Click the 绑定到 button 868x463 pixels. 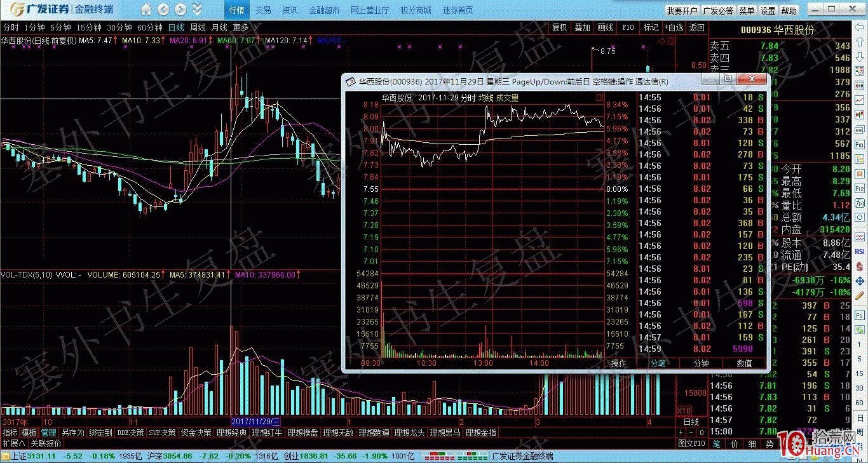tap(100, 433)
